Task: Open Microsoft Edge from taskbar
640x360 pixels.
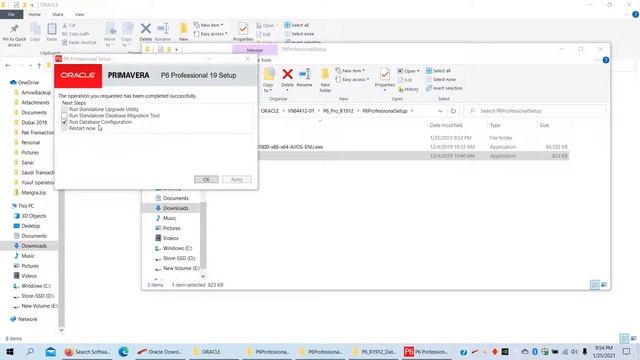Action: coord(123,351)
